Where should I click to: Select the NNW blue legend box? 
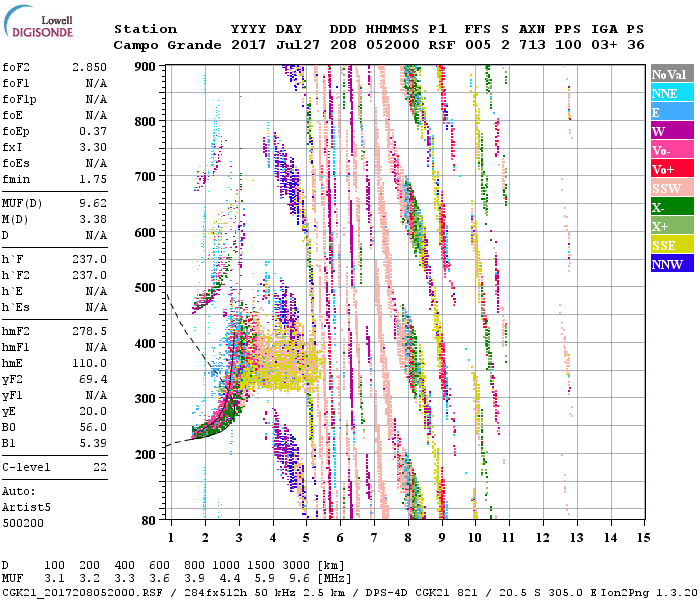click(x=670, y=264)
